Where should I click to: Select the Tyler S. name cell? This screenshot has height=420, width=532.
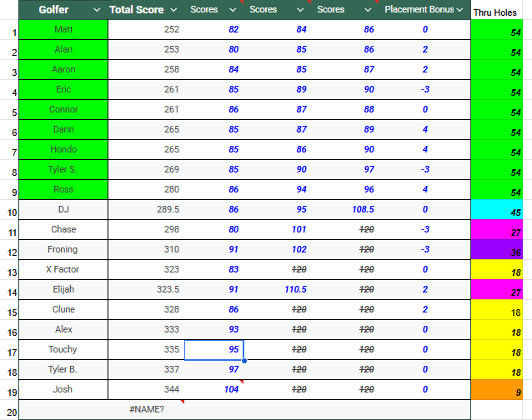pyautogui.click(x=63, y=169)
